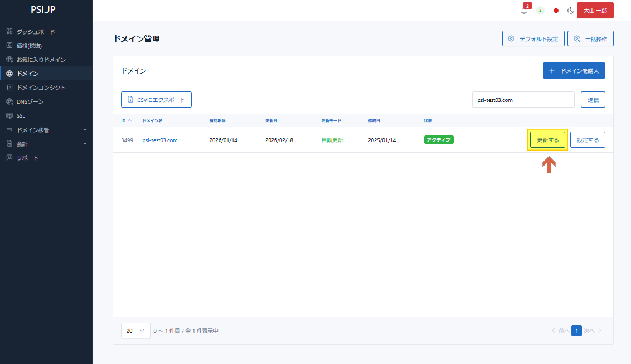This screenshot has height=364, width=631.
Task: Click the notification bell icon
Action: 524,11
